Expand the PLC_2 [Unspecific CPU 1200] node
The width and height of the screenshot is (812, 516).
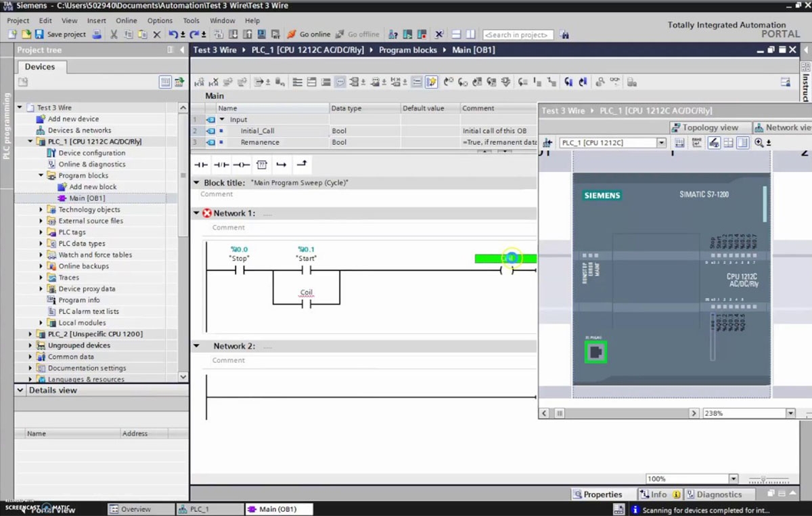click(x=30, y=334)
